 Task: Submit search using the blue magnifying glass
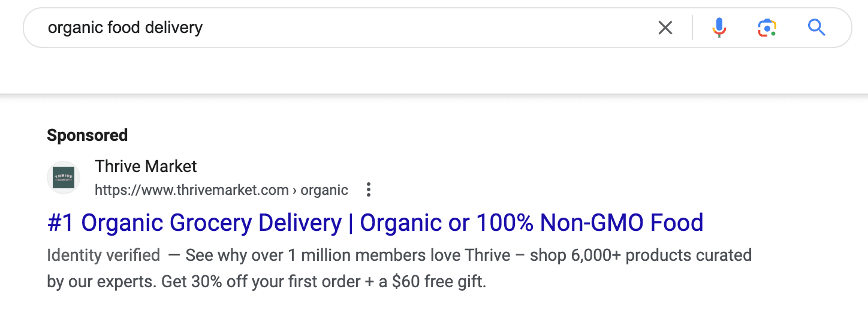(x=816, y=28)
